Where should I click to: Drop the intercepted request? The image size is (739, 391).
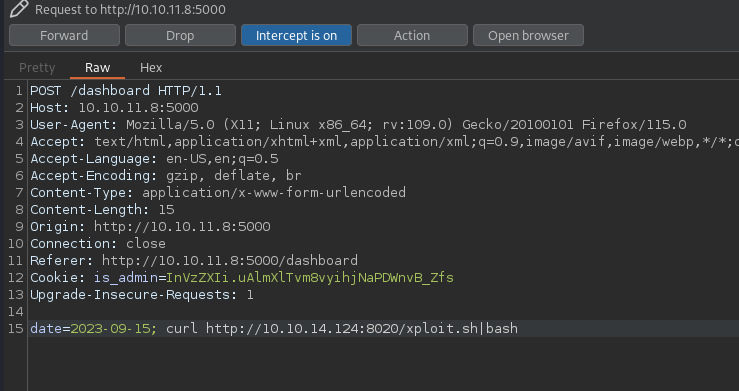point(180,35)
